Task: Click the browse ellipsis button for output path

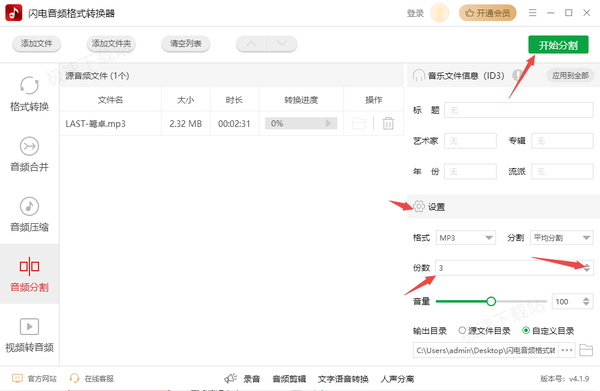Action: (x=567, y=350)
